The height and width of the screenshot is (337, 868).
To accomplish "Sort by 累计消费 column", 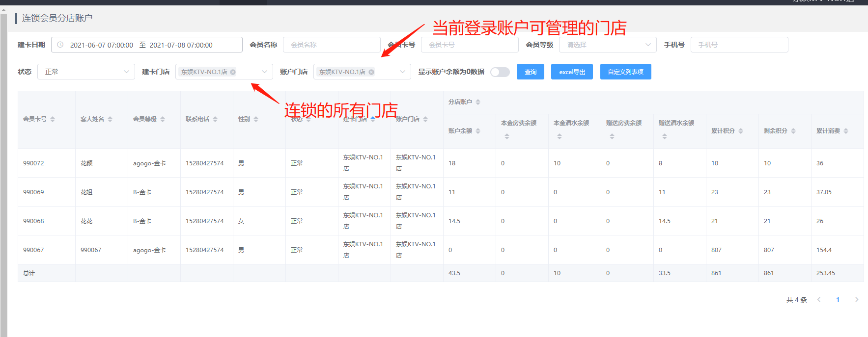I will (846, 131).
